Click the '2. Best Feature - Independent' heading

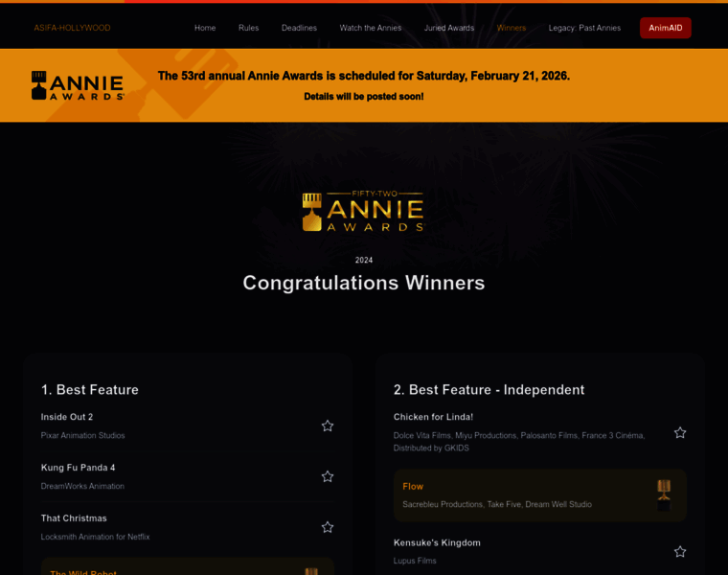(x=489, y=390)
